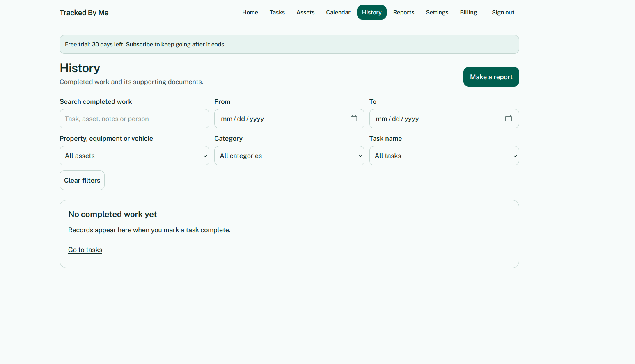Click the 'Search completed work' label

tap(96, 102)
